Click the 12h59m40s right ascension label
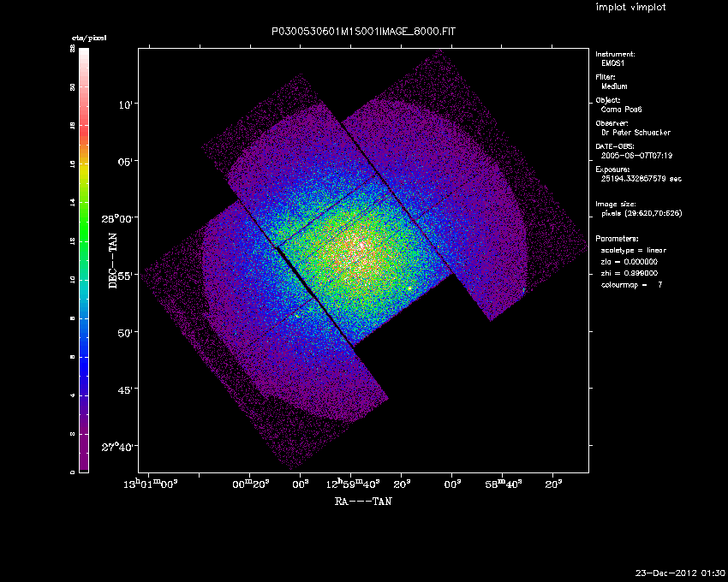The image size is (728, 582). click(x=353, y=484)
